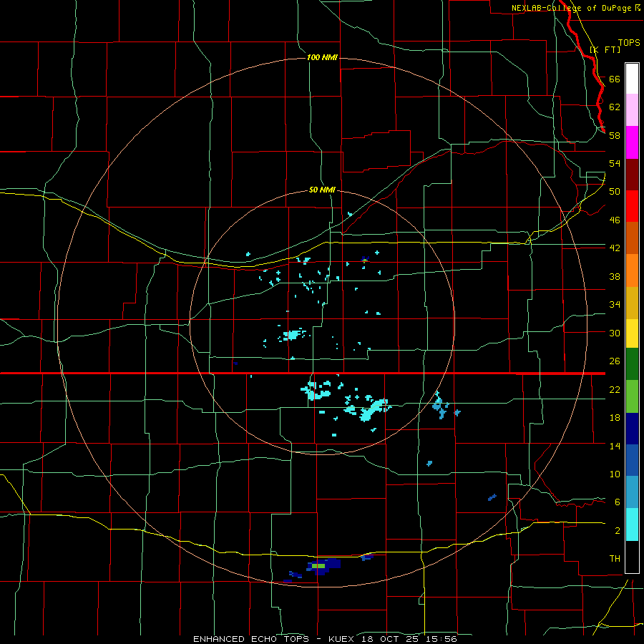Click the light pink legend band
The width and height of the screenshot is (644, 644).
tap(632, 110)
